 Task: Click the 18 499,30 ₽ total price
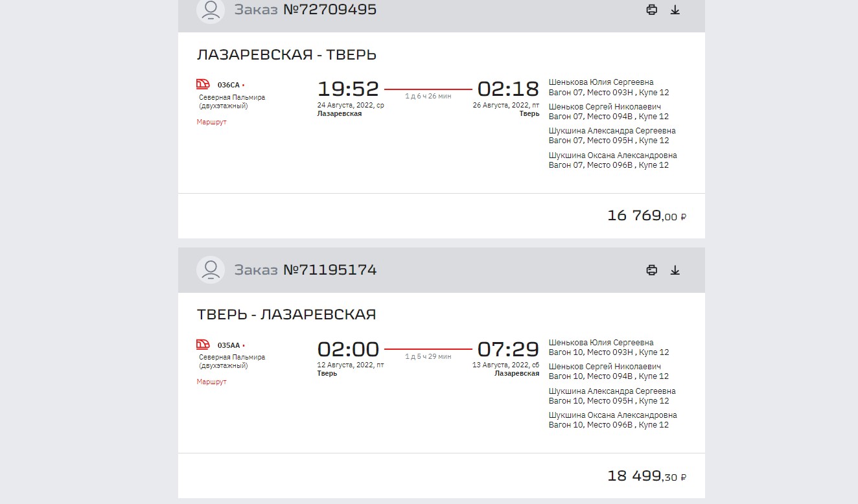(647, 476)
